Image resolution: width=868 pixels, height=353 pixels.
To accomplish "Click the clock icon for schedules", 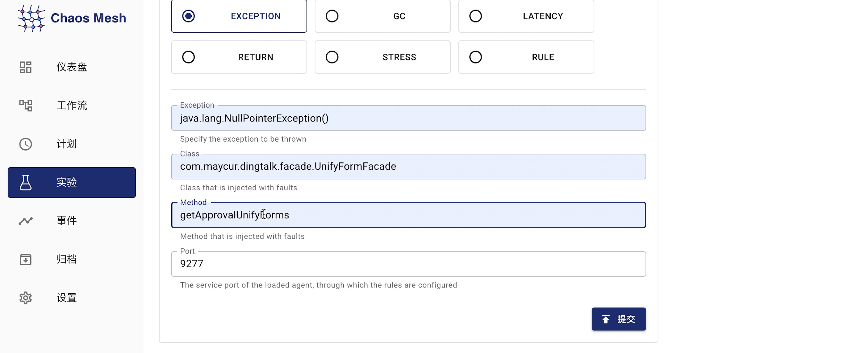I will coord(26,144).
